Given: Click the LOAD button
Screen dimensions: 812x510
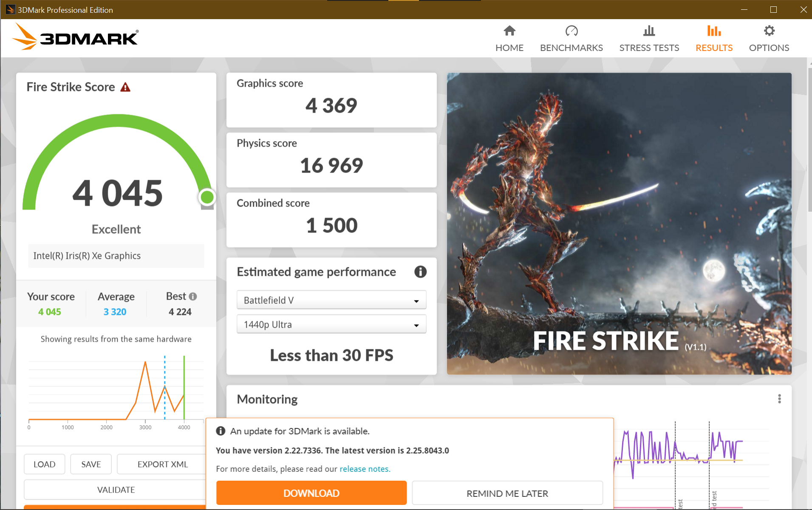Looking at the screenshot, I should (x=45, y=464).
